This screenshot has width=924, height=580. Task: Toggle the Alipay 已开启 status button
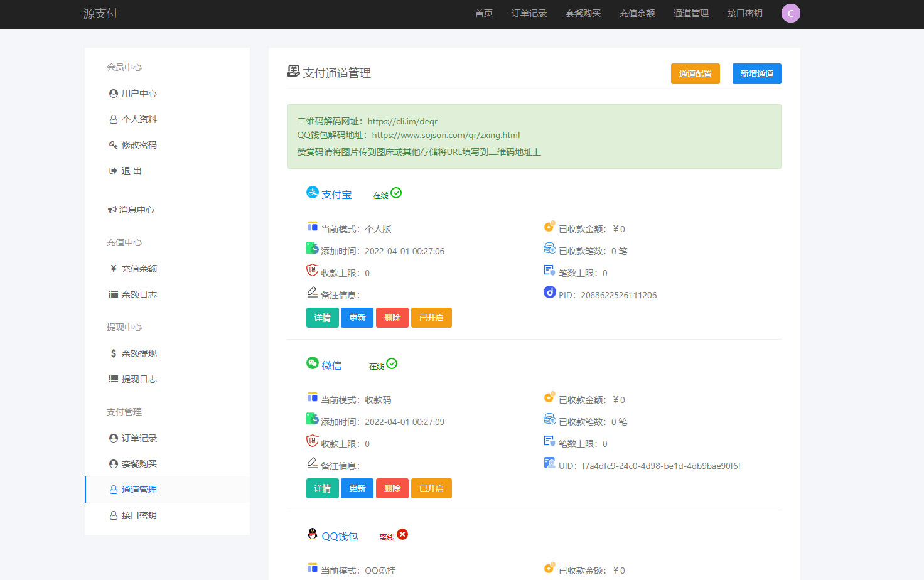pyautogui.click(x=431, y=318)
